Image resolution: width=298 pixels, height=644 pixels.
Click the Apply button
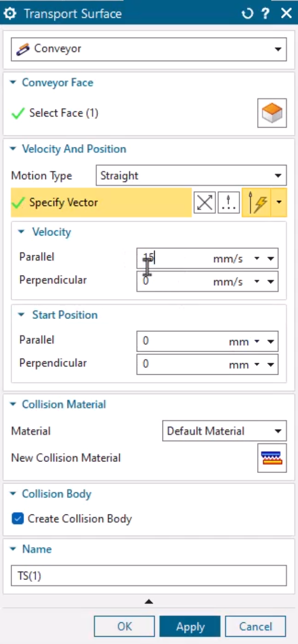[190, 627]
